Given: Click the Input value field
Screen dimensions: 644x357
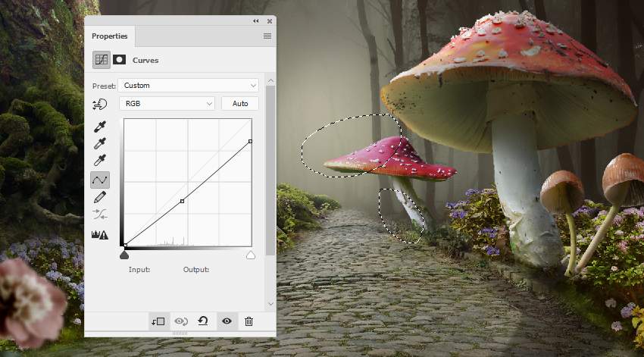Looking at the screenshot, I should [139, 270].
